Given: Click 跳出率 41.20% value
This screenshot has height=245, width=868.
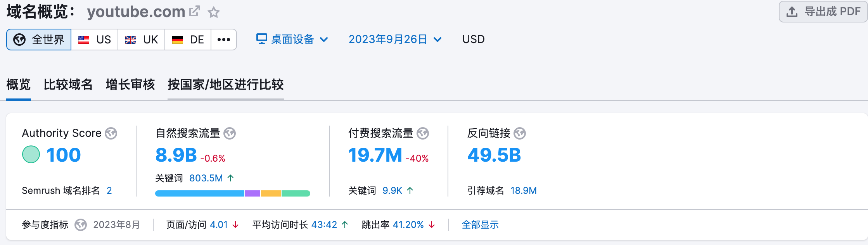Looking at the screenshot, I should [408, 224].
